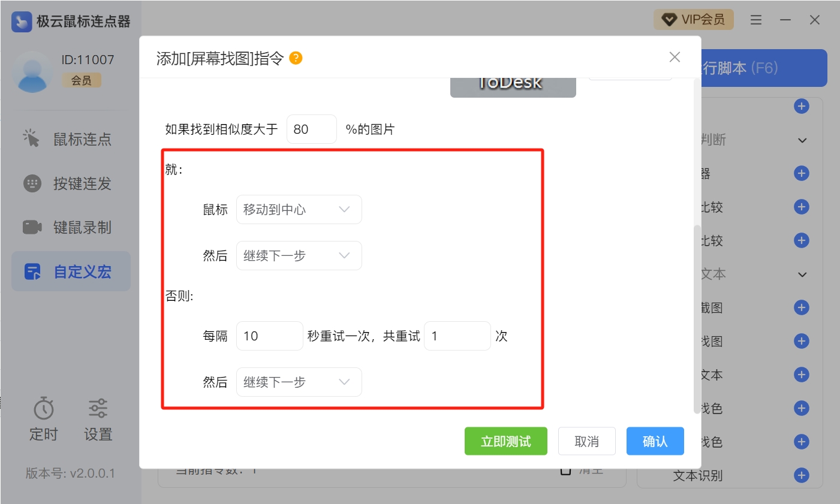840x504 pixels.
Task: Click the user avatar picture
Action: (32, 72)
